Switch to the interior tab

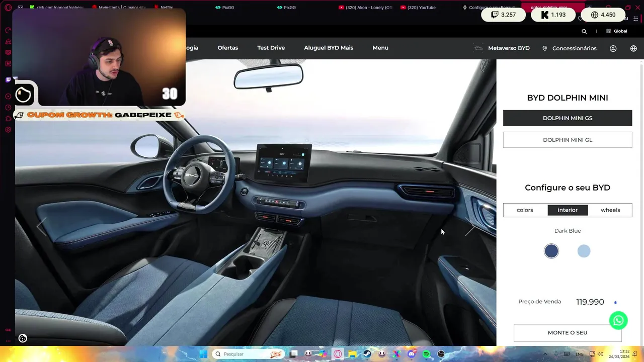point(568,210)
